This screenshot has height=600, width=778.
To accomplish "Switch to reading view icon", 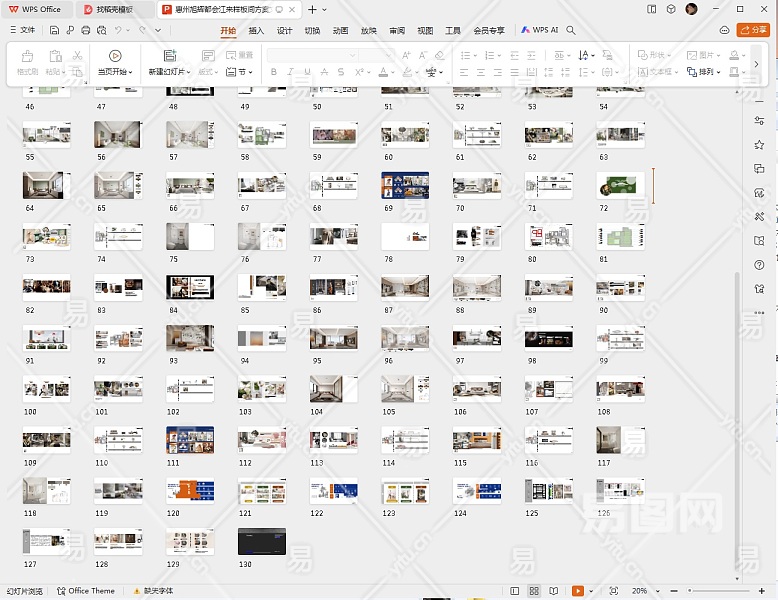I will pyautogui.click(x=553, y=591).
